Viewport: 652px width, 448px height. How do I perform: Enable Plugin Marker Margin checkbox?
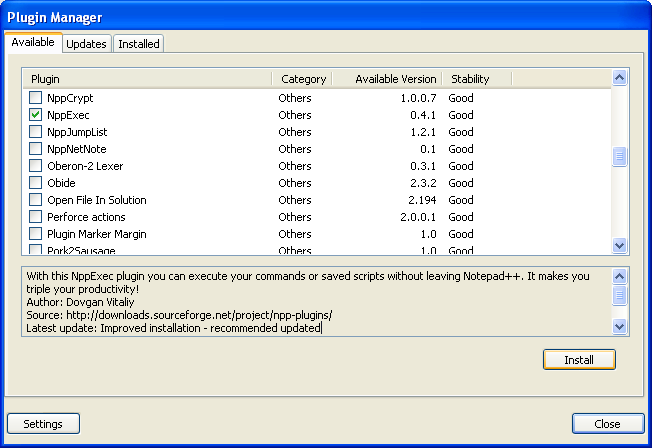click(x=35, y=234)
